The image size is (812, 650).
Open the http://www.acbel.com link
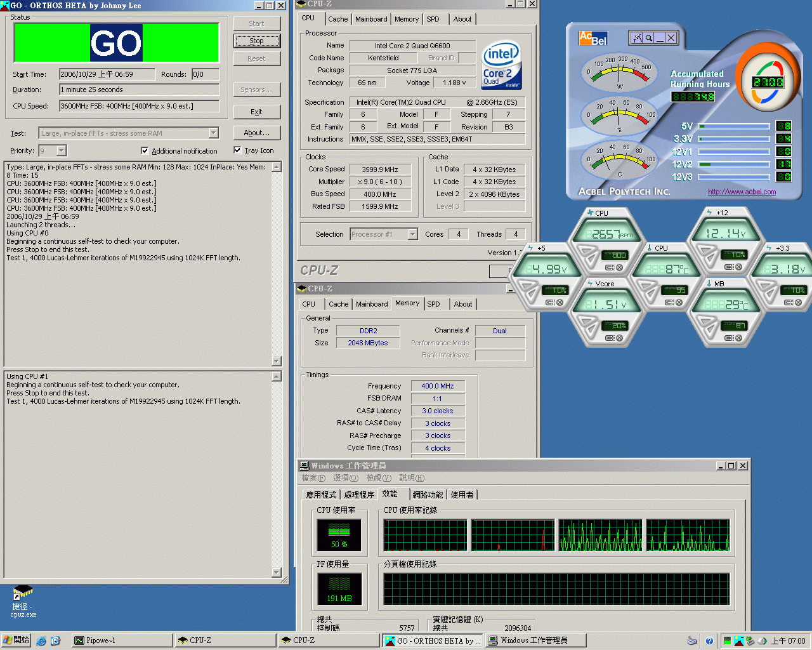click(x=742, y=192)
